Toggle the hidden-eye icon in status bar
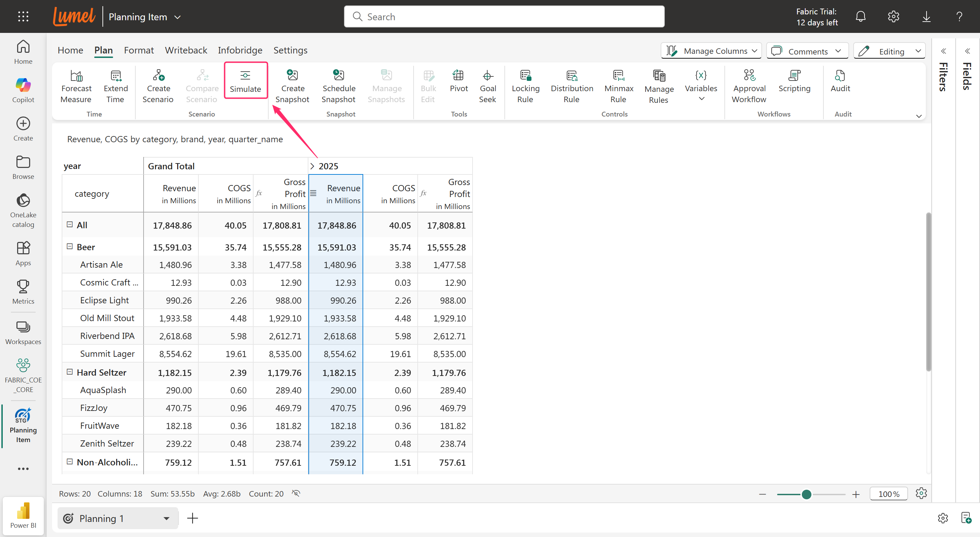The height and width of the screenshot is (537, 980). [296, 493]
